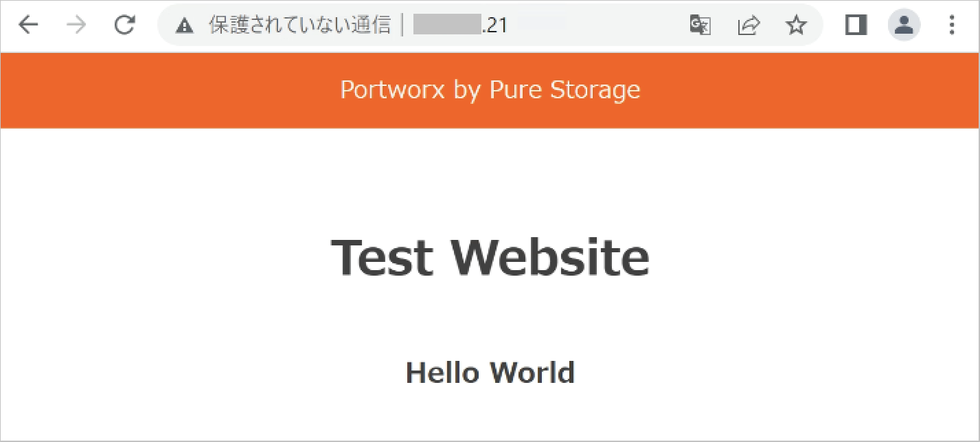Open Chrome three-dot menu
The height and width of the screenshot is (442, 980).
952,26
